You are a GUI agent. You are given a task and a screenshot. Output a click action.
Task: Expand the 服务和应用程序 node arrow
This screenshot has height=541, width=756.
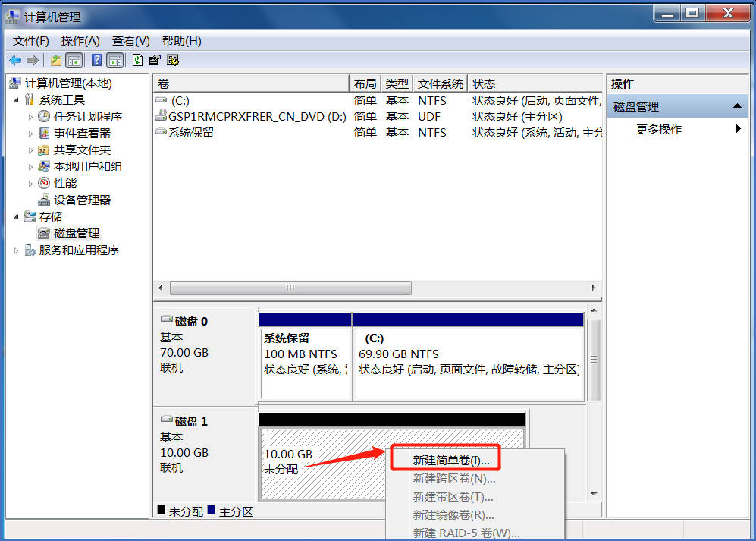click(16, 250)
